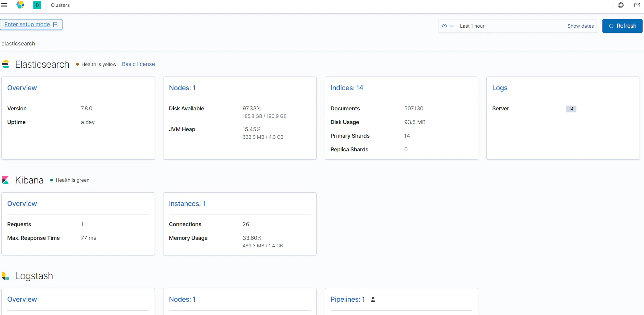Click the Server log count badge 14

click(x=571, y=109)
